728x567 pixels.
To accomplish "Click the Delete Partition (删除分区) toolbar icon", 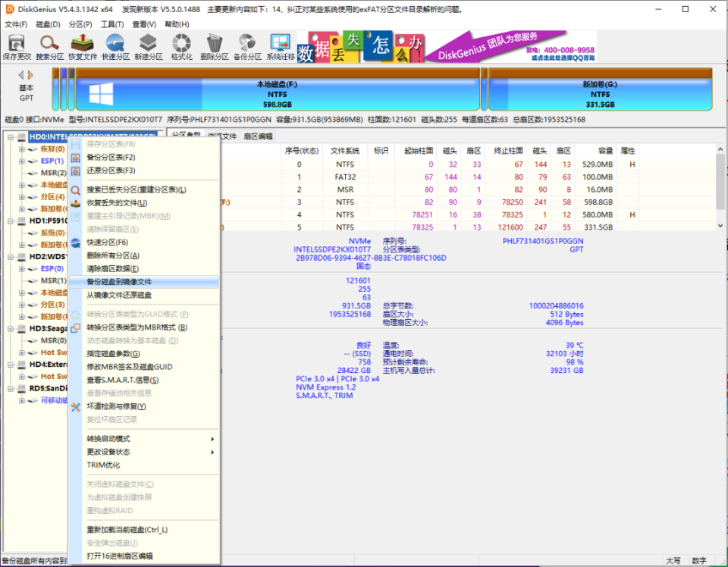I will point(214,47).
